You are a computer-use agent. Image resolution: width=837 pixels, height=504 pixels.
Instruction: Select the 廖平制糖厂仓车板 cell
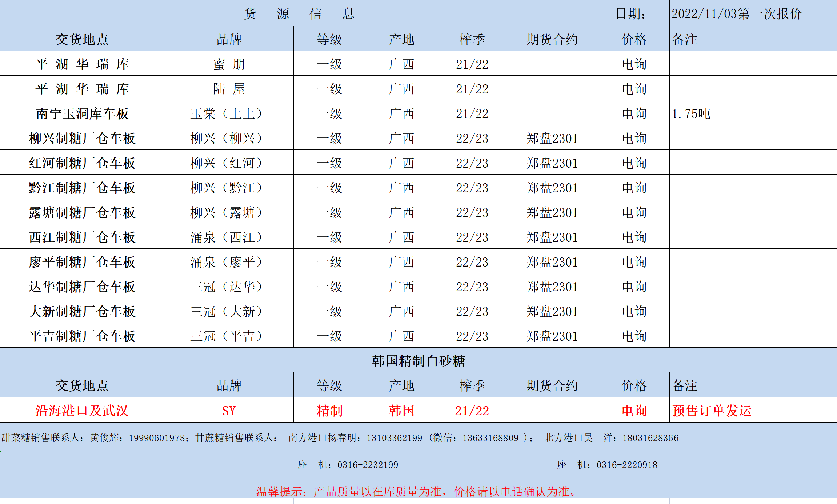point(82,262)
